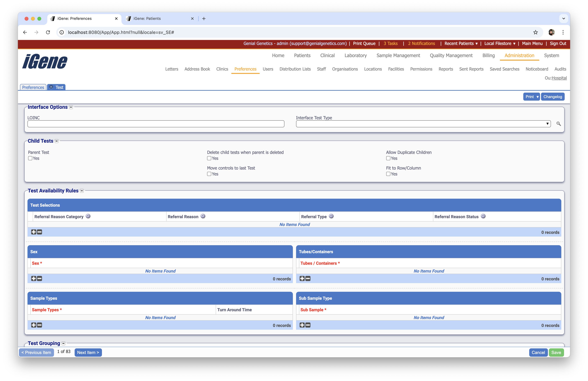Add a row to Sample Types table
Image resolution: width=588 pixels, height=381 pixels.
point(34,325)
